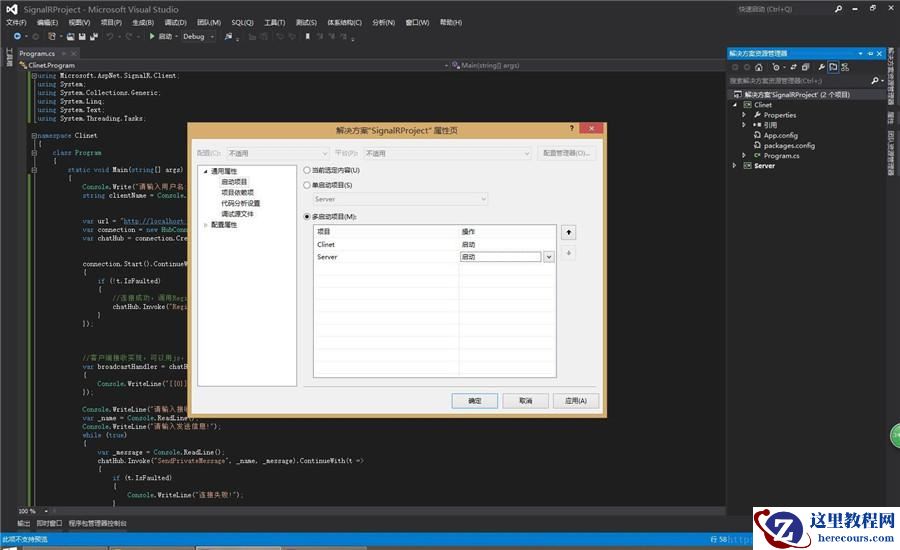Click the 应用(A) button
The width and height of the screenshot is (900, 550).
pyautogui.click(x=575, y=400)
